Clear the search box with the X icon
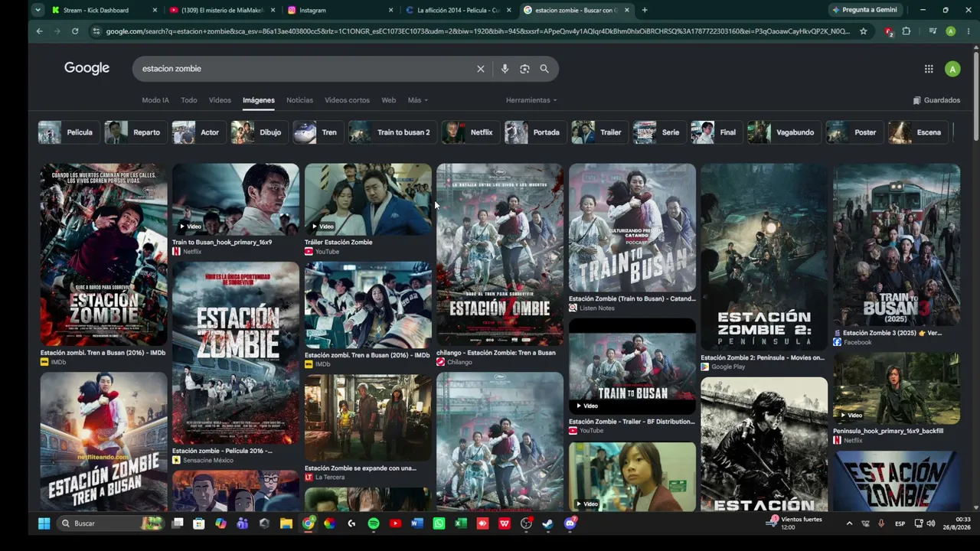The width and height of the screenshot is (980, 551). click(x=481, y=69)
